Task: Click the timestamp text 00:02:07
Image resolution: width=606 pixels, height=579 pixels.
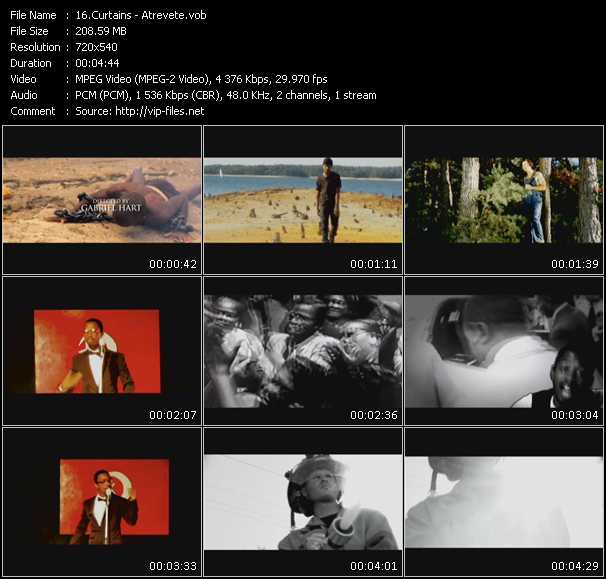Action: coord(173,415)
